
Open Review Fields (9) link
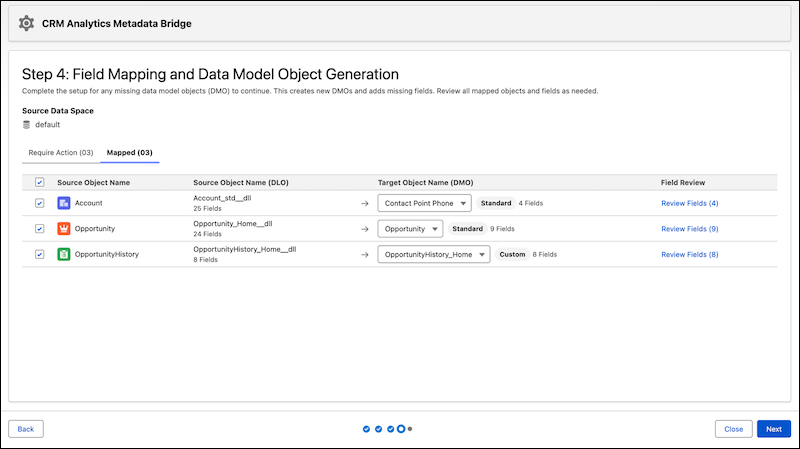tap(690, 229)
